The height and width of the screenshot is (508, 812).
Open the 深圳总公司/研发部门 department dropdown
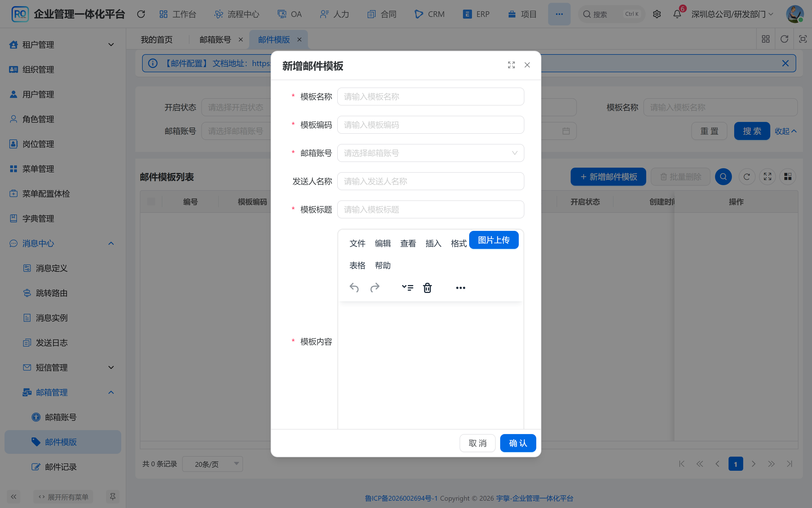click(x=732, y=14)
